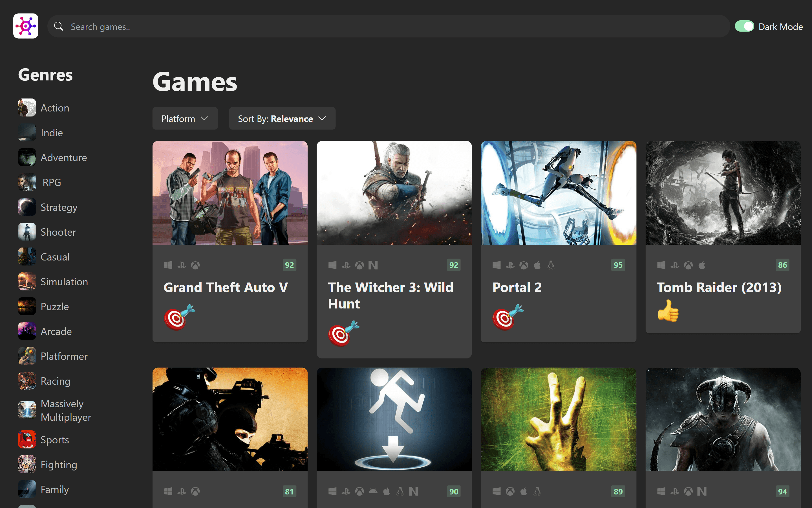Open the Platform dropdown
The width and height of the screenshot is (812, 508).
185,118
